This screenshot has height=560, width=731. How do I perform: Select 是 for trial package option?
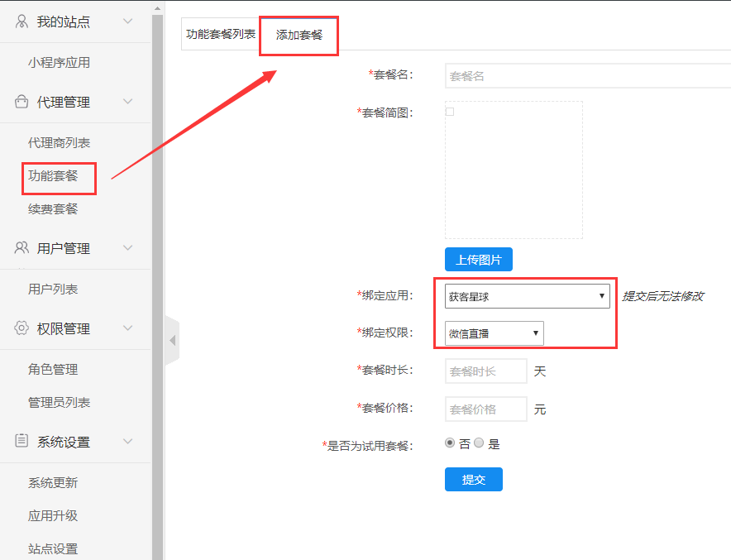point(479,443)
